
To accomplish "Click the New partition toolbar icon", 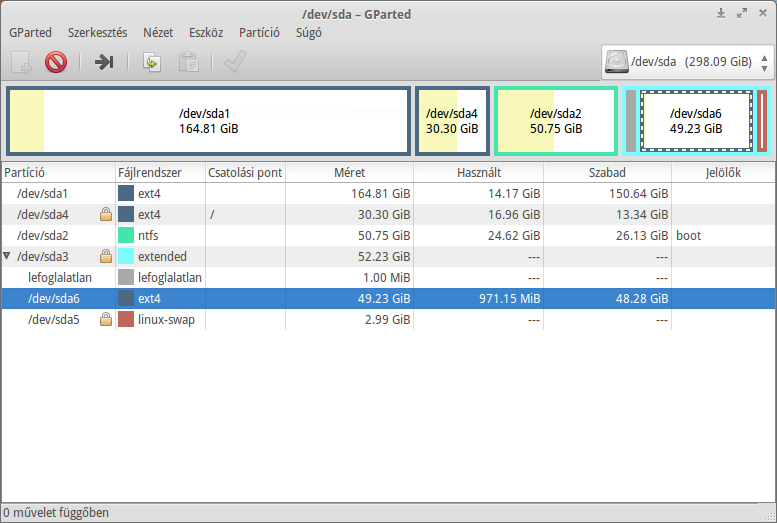I will pos(21,62).
